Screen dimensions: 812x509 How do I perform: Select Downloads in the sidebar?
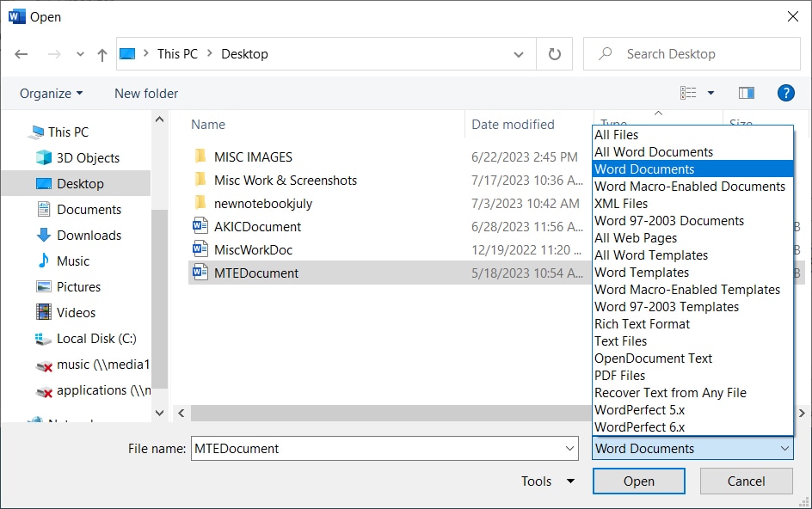pos(79,235)
